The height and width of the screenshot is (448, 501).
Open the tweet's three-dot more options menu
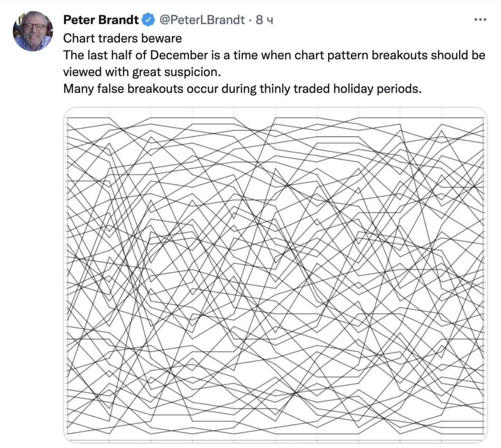480,20
